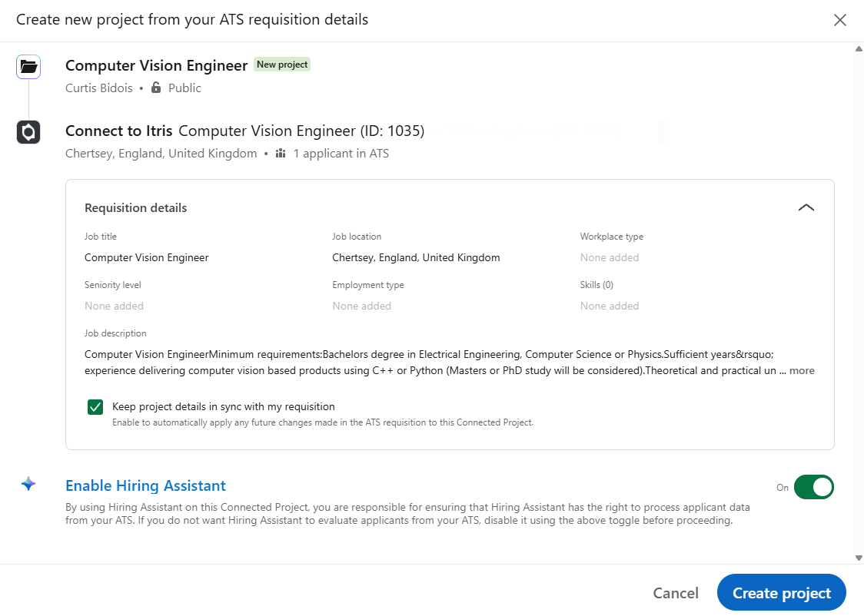The width and height of the screenshot is (864, 616).
Task: Click Workplace type None added value
Action: coord(610,257)
